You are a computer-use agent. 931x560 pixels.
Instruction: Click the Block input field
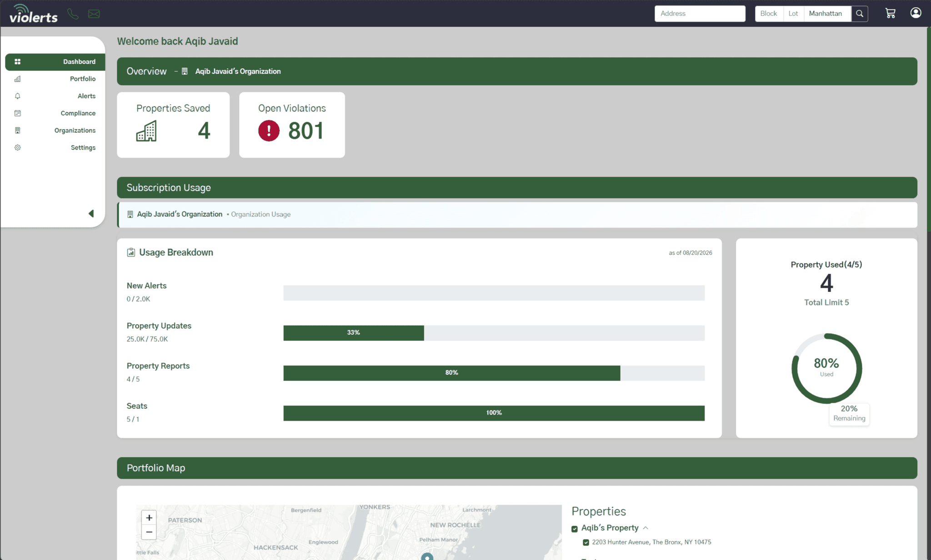click(769, 14)
